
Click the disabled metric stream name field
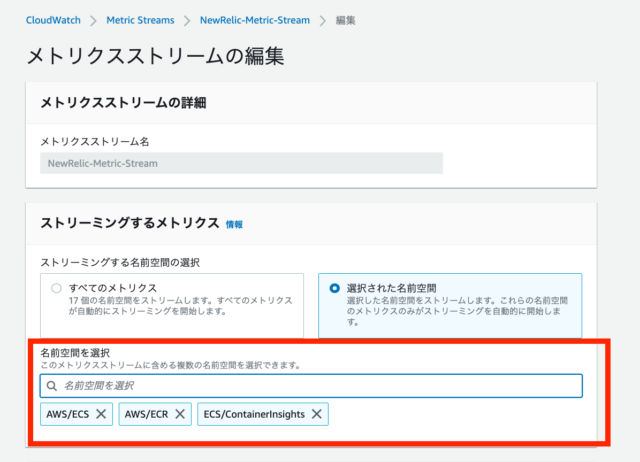pos(241,163)
